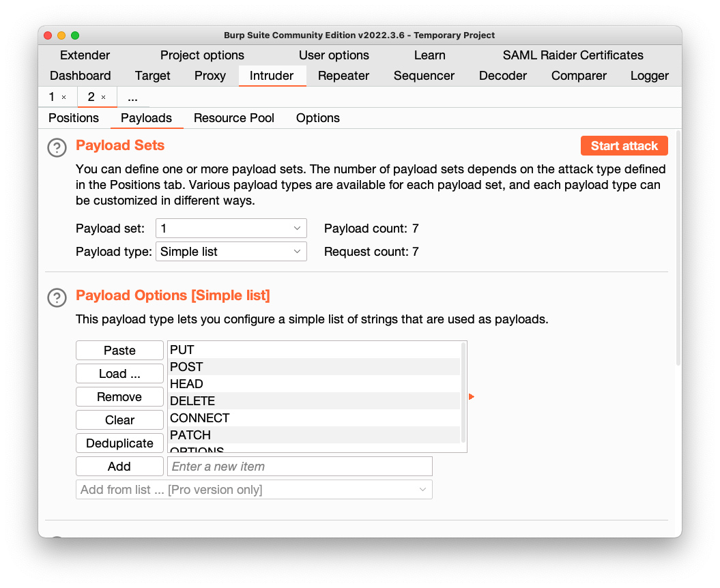
Task: Select DELETE in the payload list
Action: click(314, 400)
